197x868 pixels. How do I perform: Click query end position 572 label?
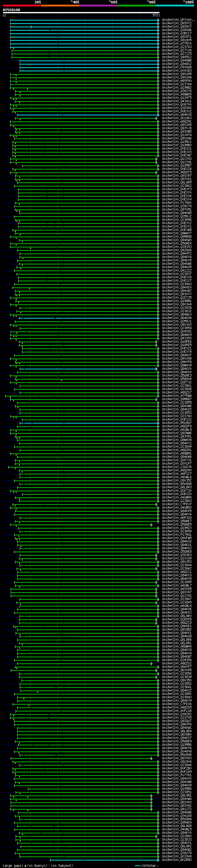coord(155,15)
